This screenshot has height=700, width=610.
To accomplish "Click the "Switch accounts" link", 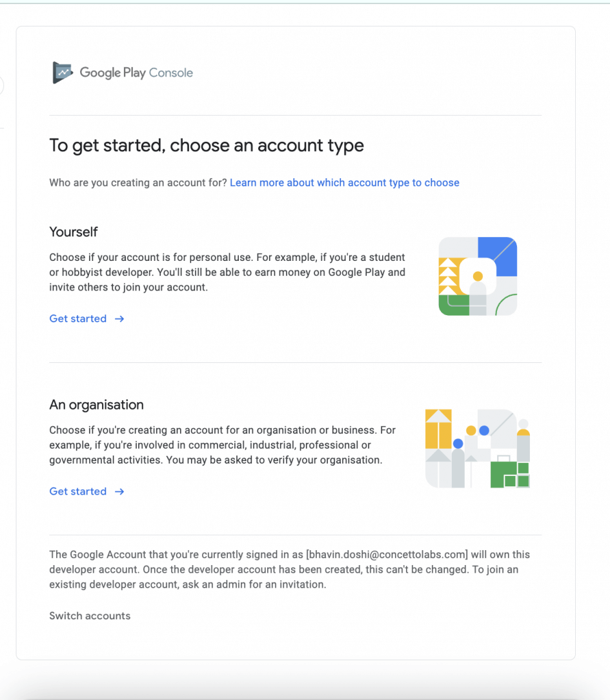I will click(x=90, y=616).
